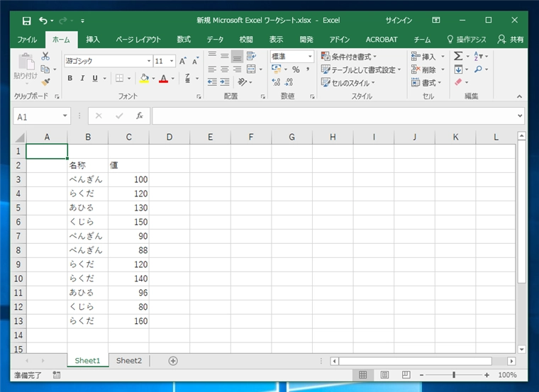The height and width of the screenshot is (392, 539).
Task: Align text to the left
Action: pyautogui.click(x=212, y=69)
